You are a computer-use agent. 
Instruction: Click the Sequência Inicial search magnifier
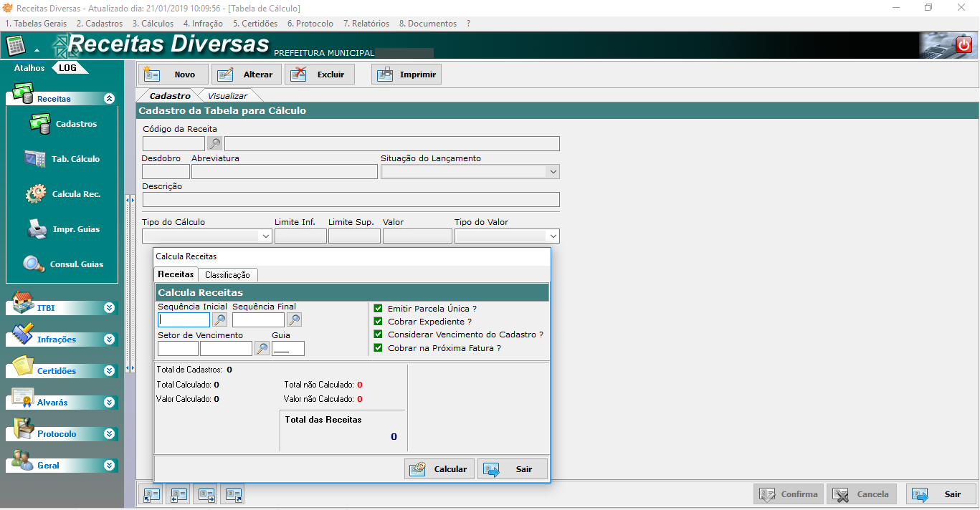[x=219, y=320]
